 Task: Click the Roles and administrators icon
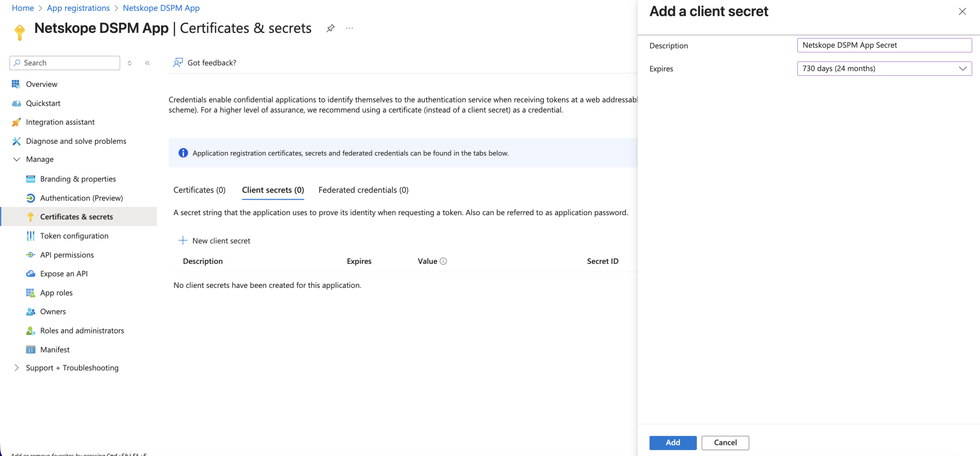click(x=30, y=330)
